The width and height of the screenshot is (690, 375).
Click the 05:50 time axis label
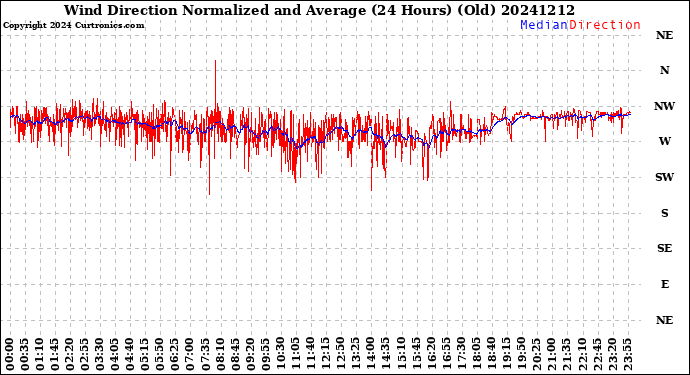coord(160,355)
